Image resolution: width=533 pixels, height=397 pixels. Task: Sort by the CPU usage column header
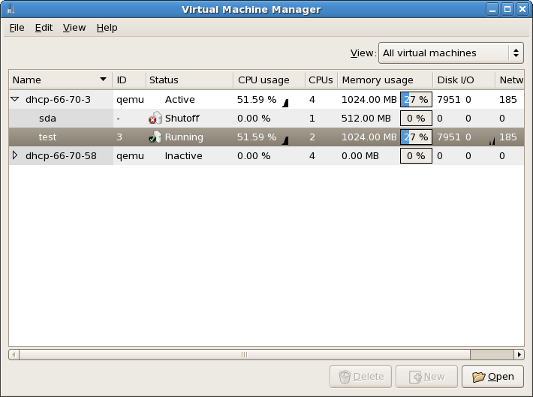tap(269, 80)
